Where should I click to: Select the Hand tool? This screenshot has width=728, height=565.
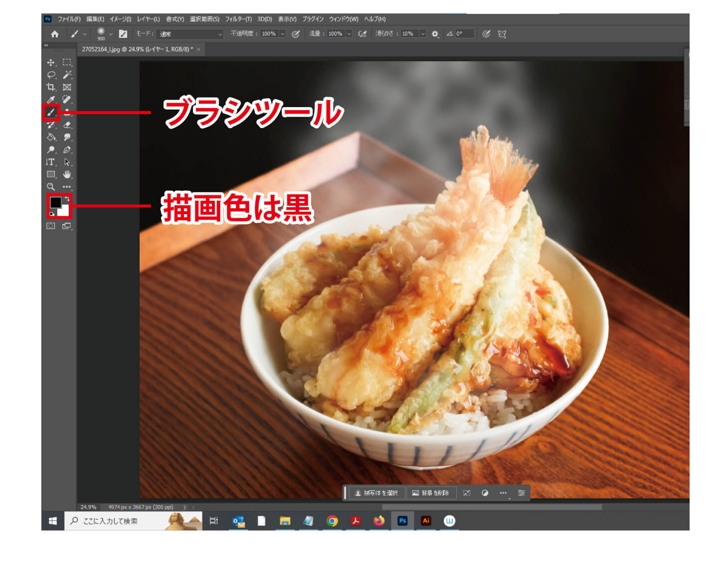coord(67,174)
